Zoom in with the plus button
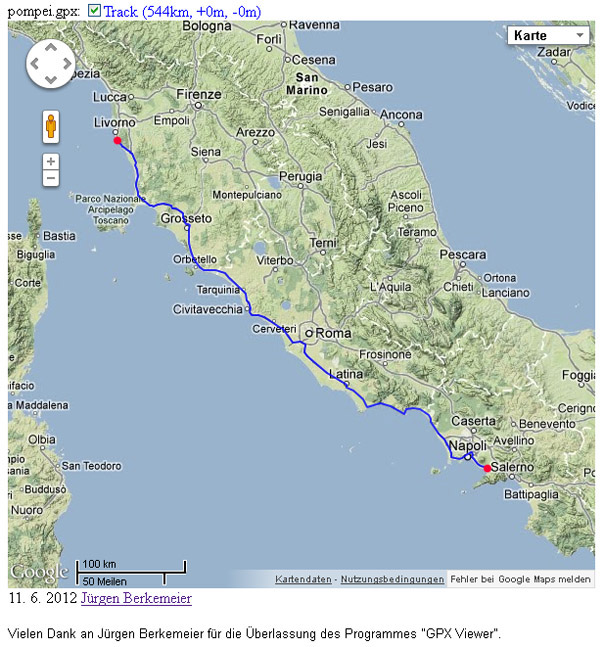The height and width of the screenshot is (647, 604). pyautogui.click(x=50, y=161)
